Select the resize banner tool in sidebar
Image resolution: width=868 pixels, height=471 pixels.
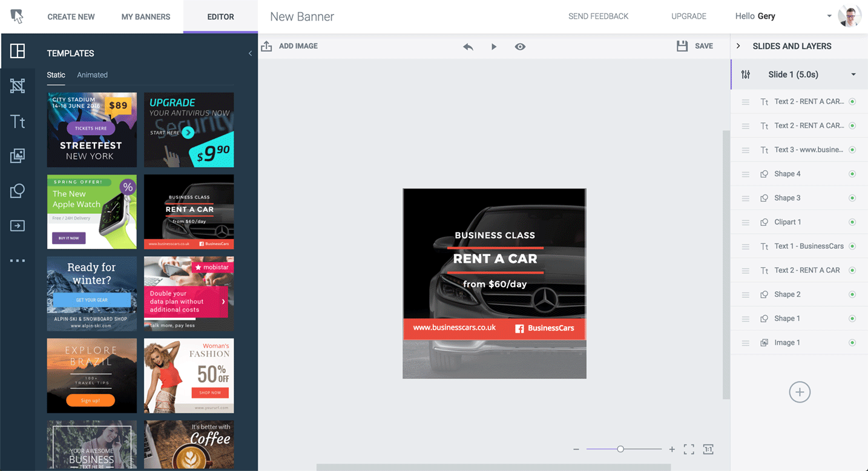(18, 86)
